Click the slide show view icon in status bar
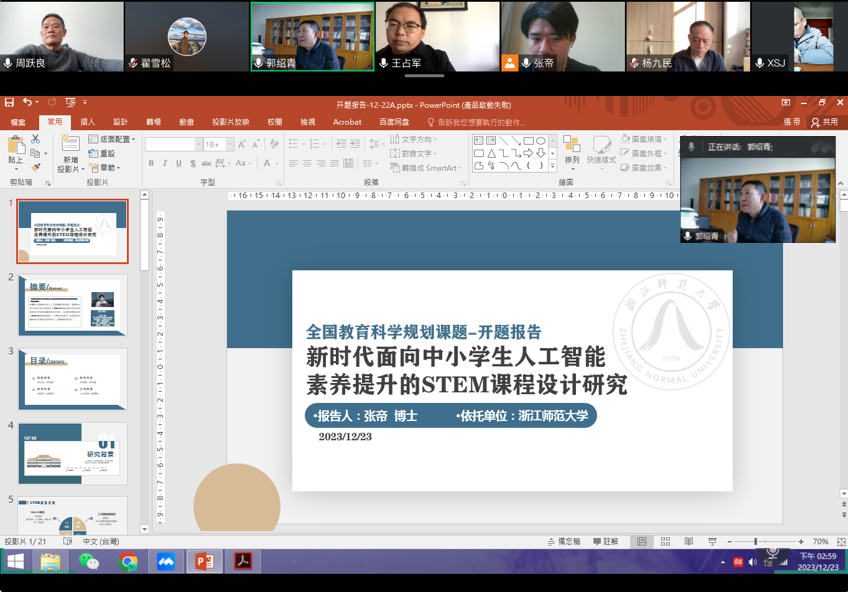 click(712, 542)
